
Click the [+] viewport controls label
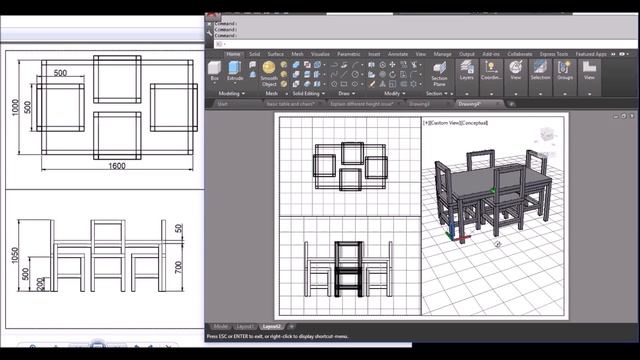pyautogui.click(x=426, y=123)
